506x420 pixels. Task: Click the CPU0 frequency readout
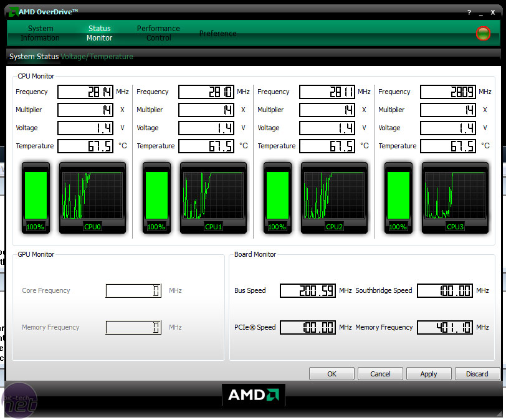(x=85, y=92)
